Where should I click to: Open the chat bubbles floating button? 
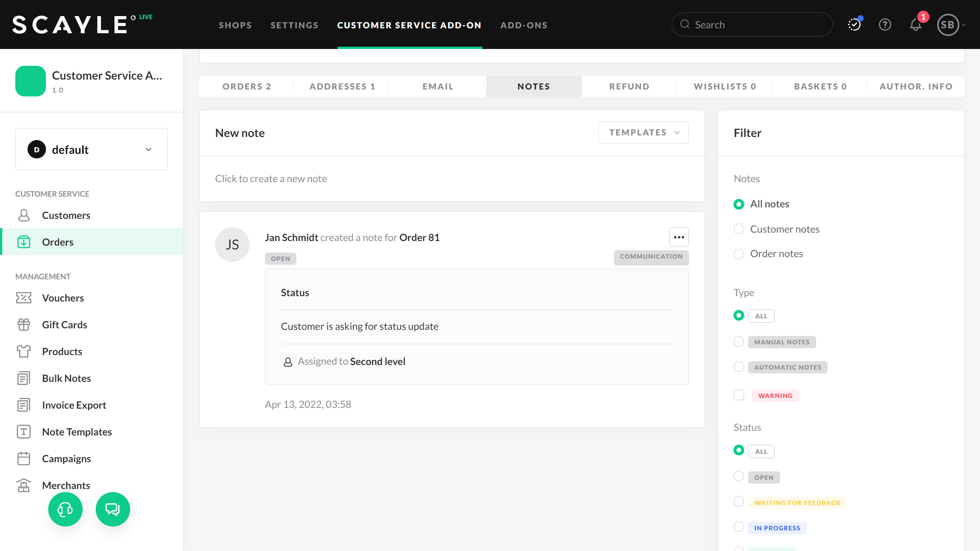[x=113, y=509]
